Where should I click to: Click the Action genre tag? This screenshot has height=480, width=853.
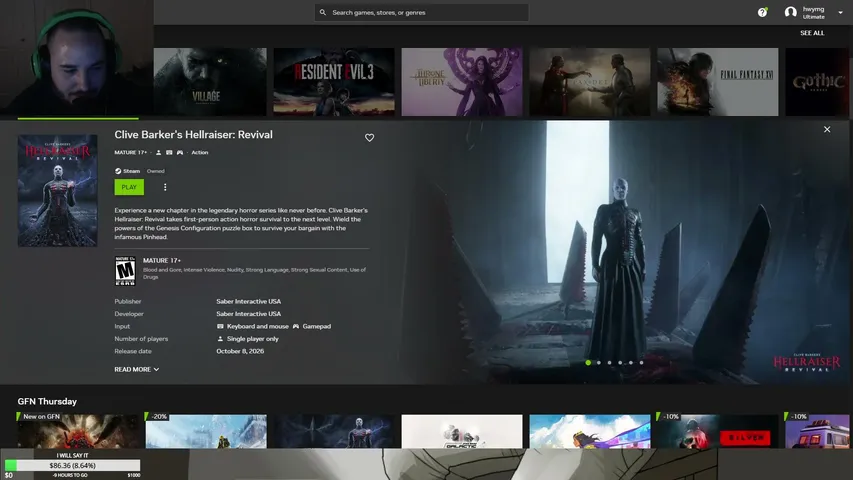pos(200,152)
